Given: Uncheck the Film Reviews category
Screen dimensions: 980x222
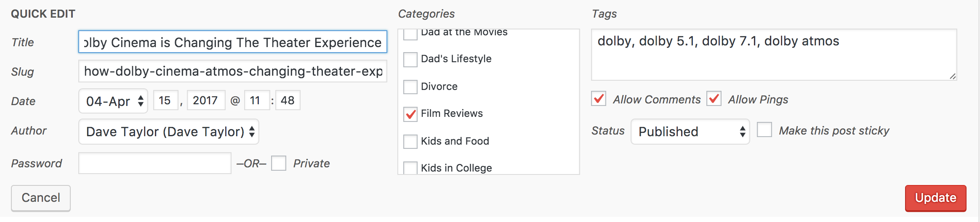Looking at the screenshot, I should (x=410, y=114).
